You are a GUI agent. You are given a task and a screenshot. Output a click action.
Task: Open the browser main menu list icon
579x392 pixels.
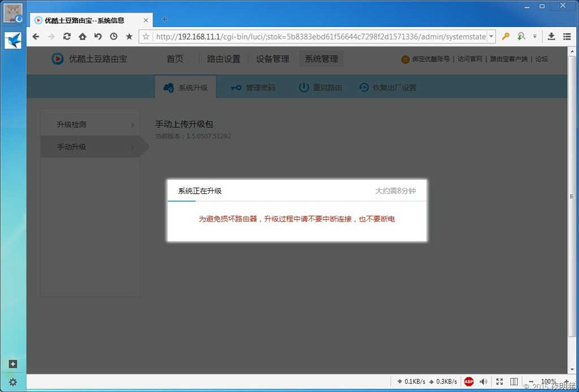(567, 37)
